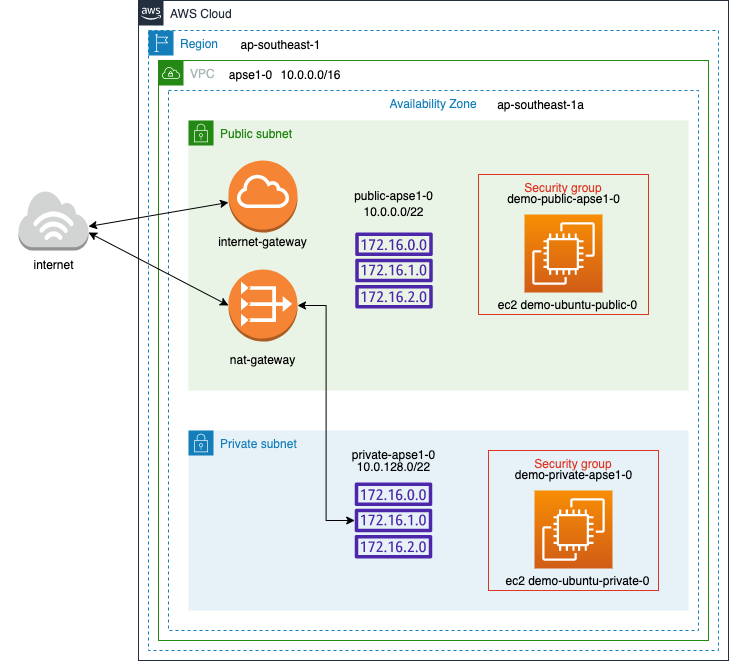The height and width of the screenshot is (661, 729).
Task: Click the Private subnet label
Action: 258,443
